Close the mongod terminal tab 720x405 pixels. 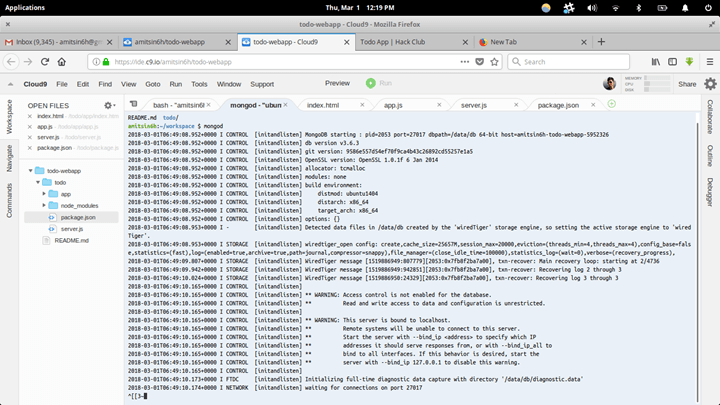click(x=286, y=105)
